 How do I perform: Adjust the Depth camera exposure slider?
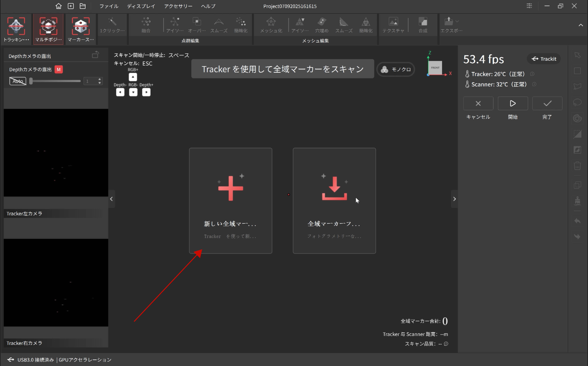pos(31,81)
